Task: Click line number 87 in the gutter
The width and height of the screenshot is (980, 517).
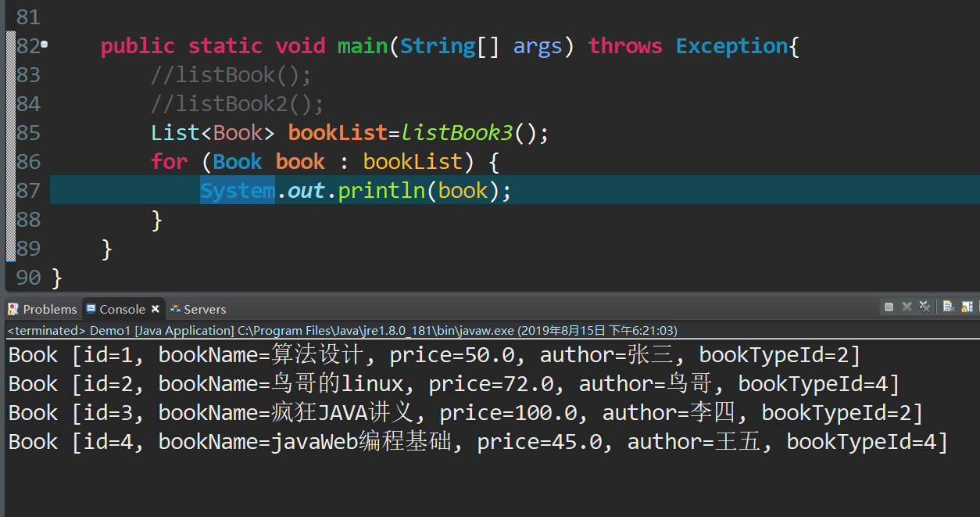Action: click(x=28, y=191)
